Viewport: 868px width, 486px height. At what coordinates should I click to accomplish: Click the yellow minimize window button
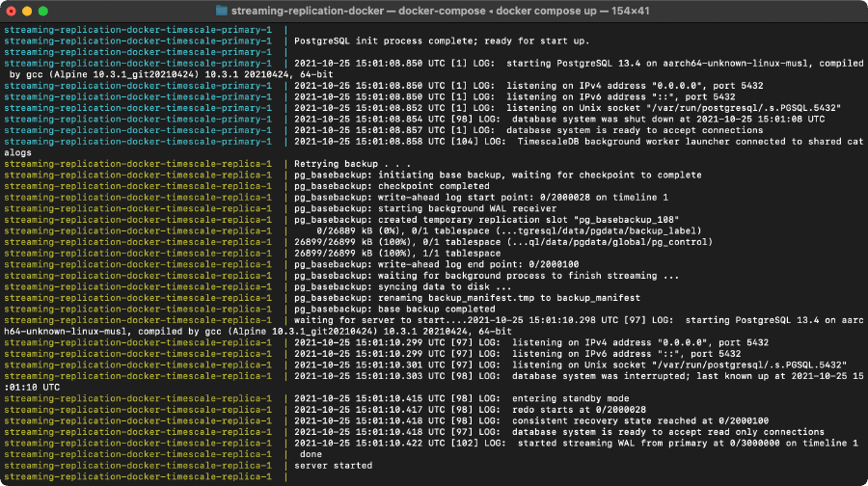pos(27,11)
